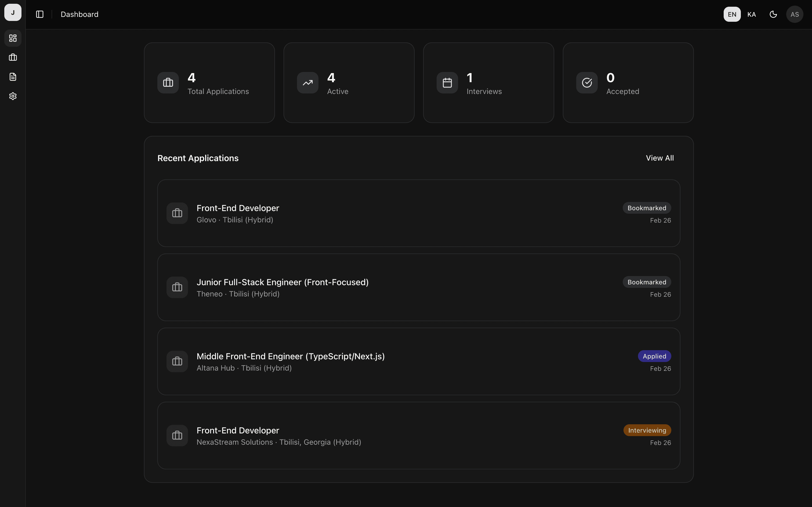Toggle dark mode with the moon icon
This screenshot has width=812, height=507.
point(773,14)
